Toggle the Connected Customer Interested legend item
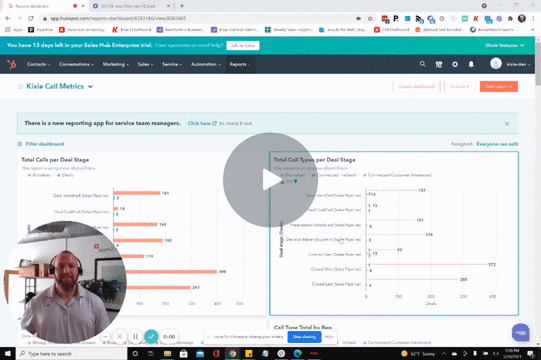 tap(397, 175)
